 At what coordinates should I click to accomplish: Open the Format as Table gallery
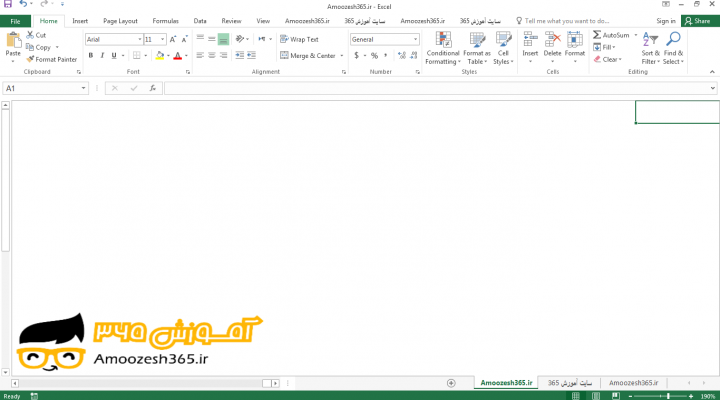pyautogui.click(x=477, y=48)
